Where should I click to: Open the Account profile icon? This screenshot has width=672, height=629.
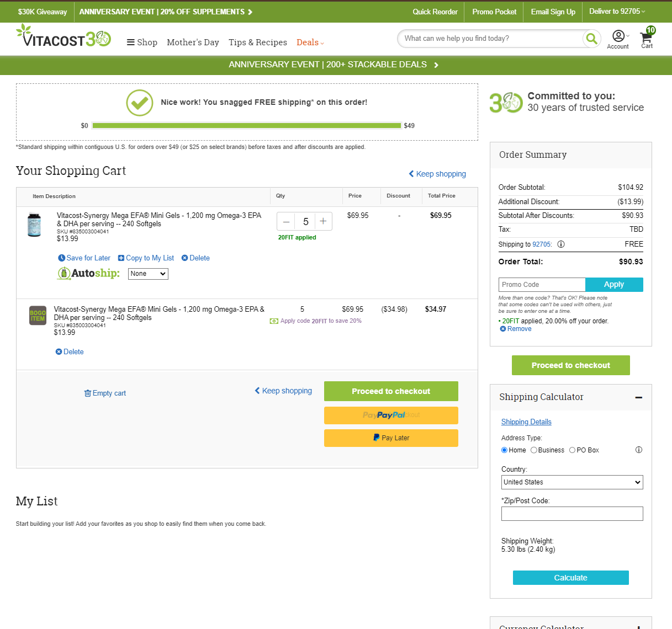(618, 40)
